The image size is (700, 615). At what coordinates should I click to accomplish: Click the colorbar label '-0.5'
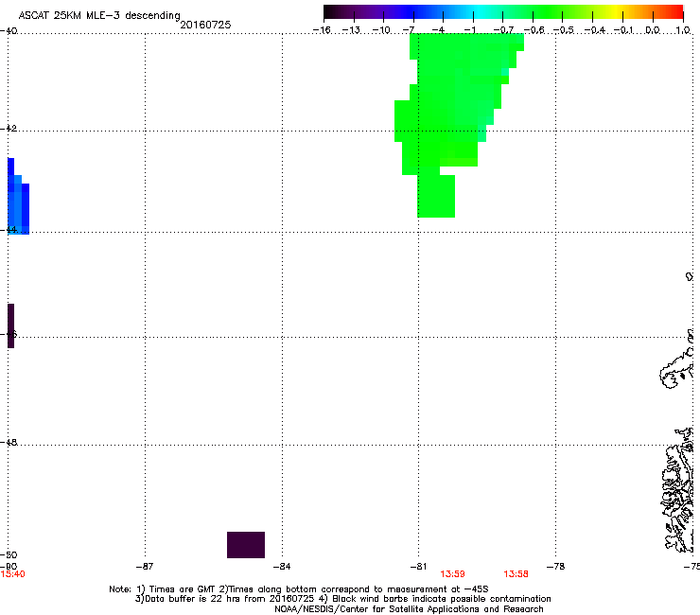[564, 30]
